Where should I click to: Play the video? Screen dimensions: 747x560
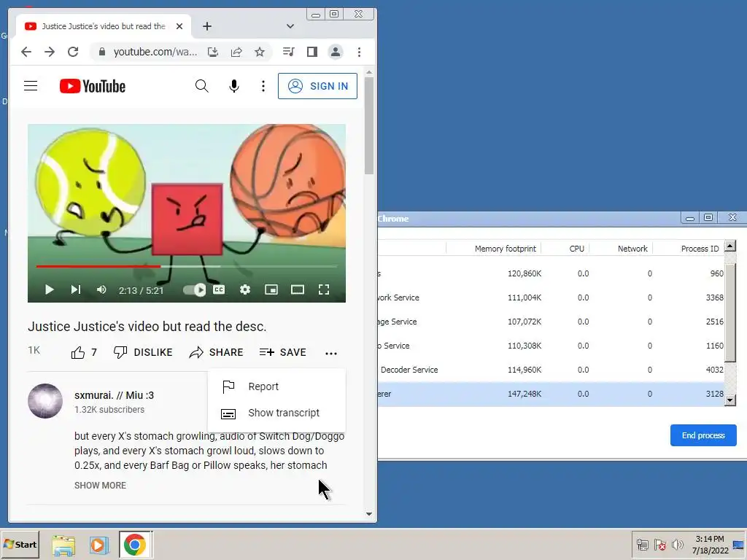(x=49, y=289)
